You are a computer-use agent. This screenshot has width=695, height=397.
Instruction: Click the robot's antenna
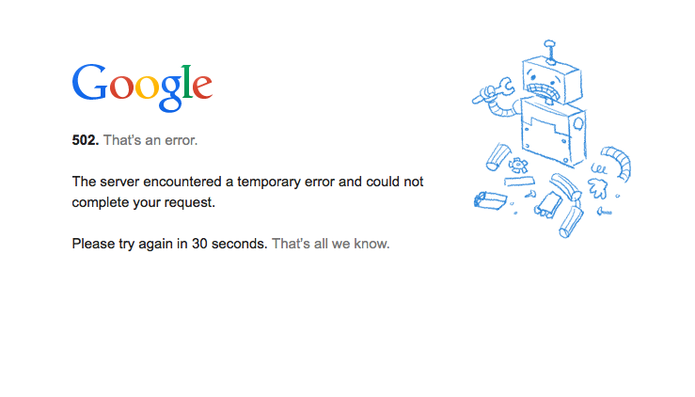pos(550,51)
